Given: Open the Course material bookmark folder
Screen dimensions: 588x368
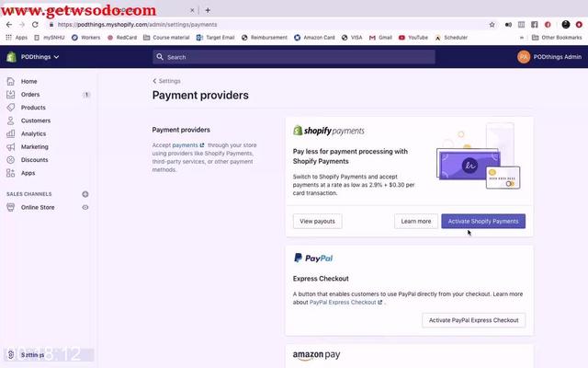Looking at the screenshot, I should pos(166,38).
